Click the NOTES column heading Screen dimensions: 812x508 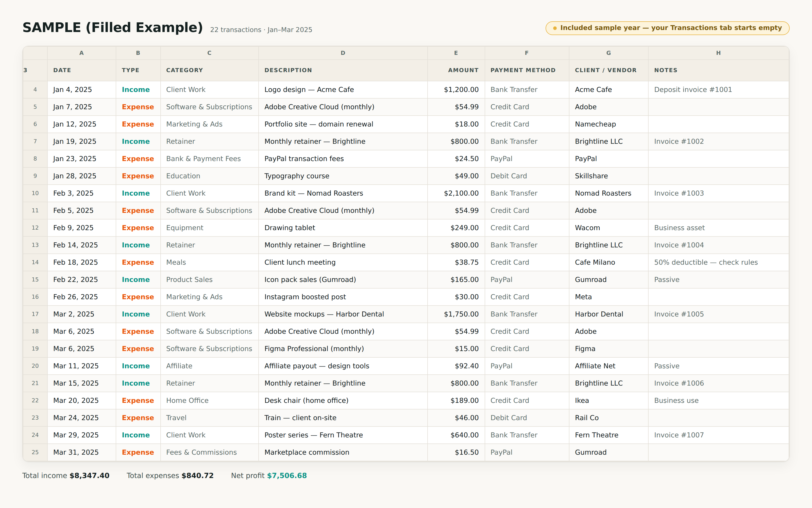(x=718, y=70)
